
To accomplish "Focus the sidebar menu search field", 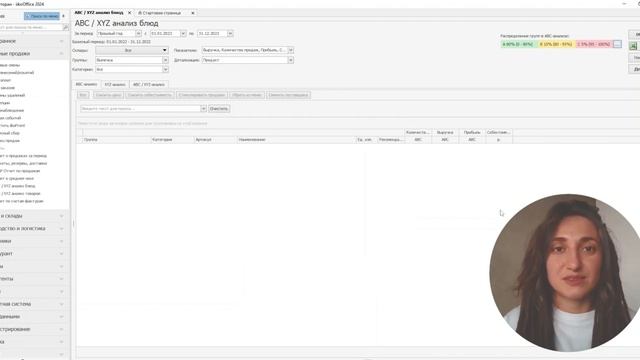I will [x=30, y=27].
